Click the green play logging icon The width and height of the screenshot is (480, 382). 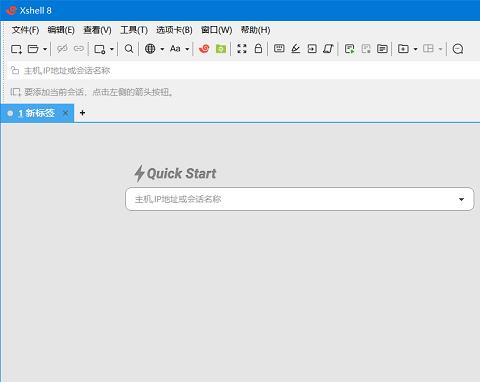[349, 49]
